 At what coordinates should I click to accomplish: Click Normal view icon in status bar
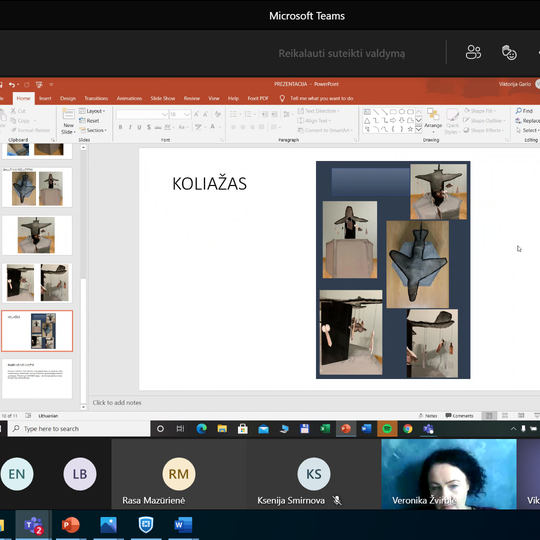pos(489,416)
